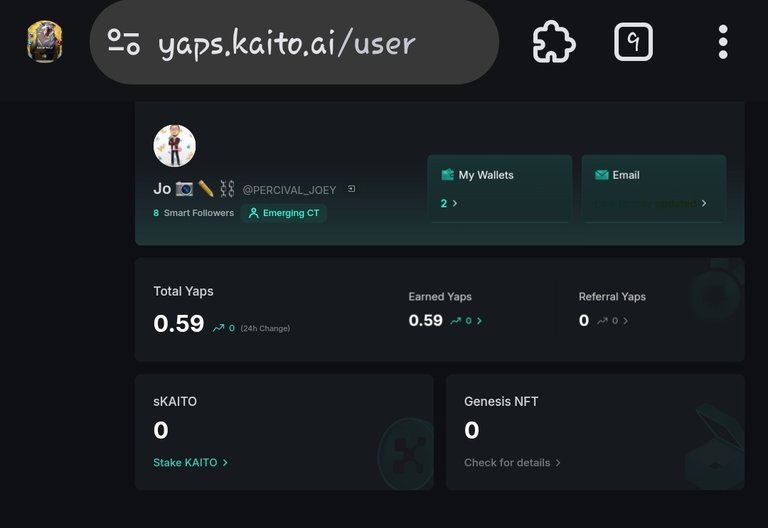
Task: Expand the Email card chevron
Action: [x=704, y=203]
